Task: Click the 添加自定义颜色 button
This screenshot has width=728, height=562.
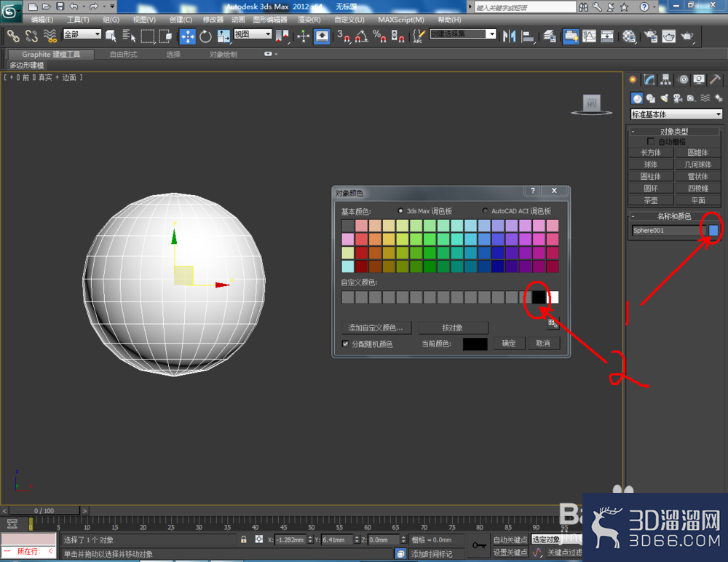Action: coord(375,328)
